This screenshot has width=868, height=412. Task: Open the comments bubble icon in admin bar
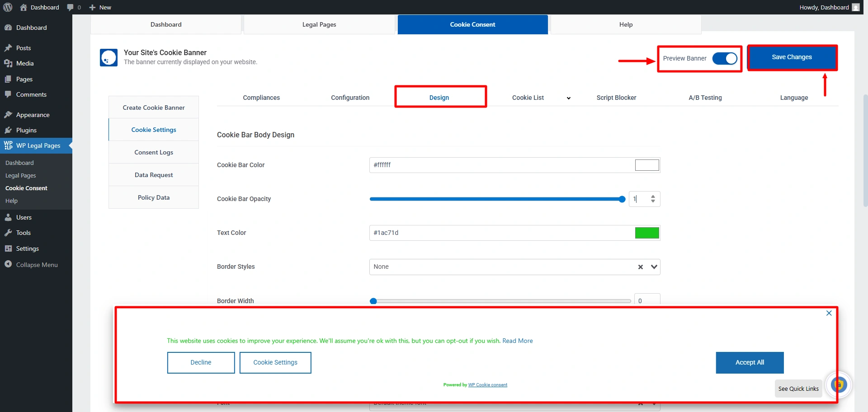(70, 7)
